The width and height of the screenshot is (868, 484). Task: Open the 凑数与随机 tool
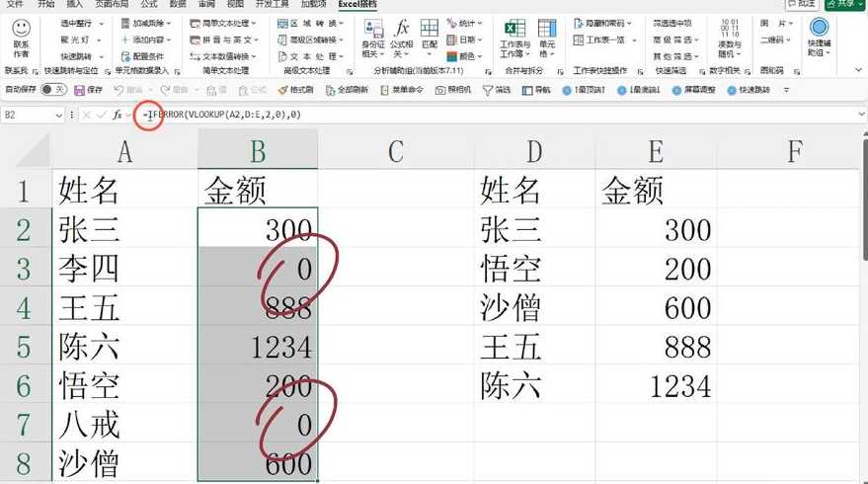(729, 38)
